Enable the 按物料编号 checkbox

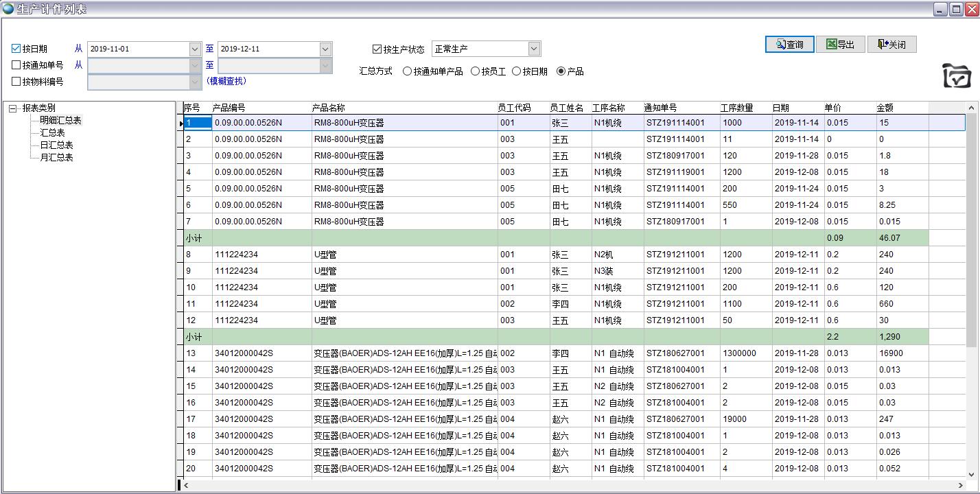pos(16,82)
